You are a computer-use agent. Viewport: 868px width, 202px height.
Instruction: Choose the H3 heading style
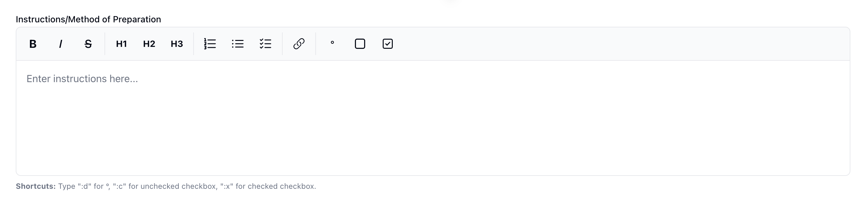[x=177, y=44]
